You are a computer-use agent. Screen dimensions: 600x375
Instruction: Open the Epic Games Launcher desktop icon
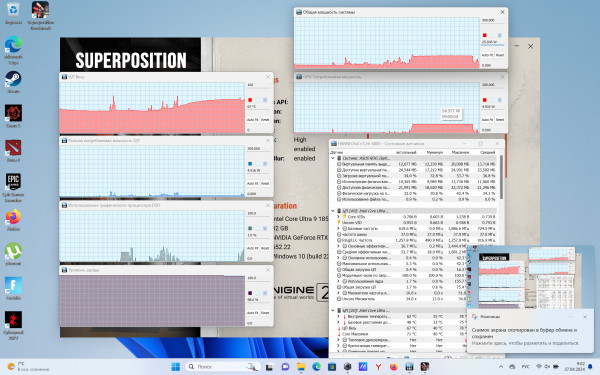point(13,187)
